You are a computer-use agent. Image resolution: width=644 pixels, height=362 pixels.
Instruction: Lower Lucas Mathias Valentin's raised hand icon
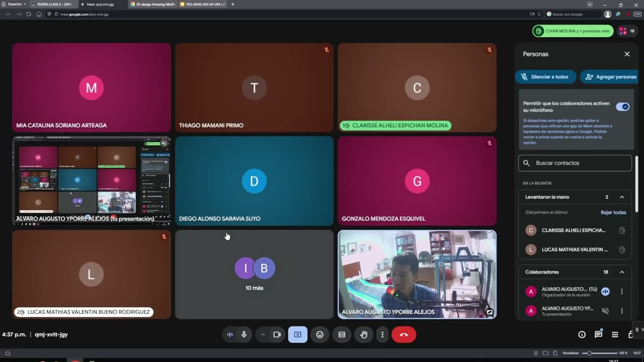(622, 249)
